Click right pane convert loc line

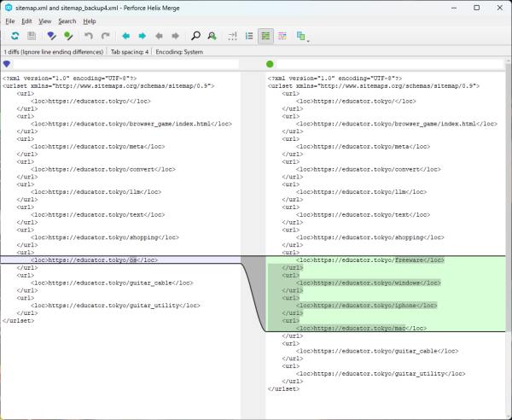pos(369,169)
